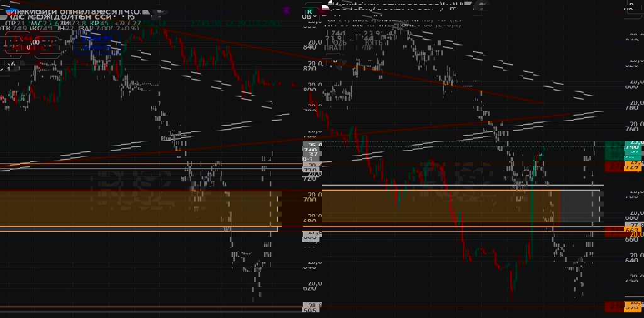Open the currency dropdown on left chart scale
644x318 pixels.
pos(310,18)
